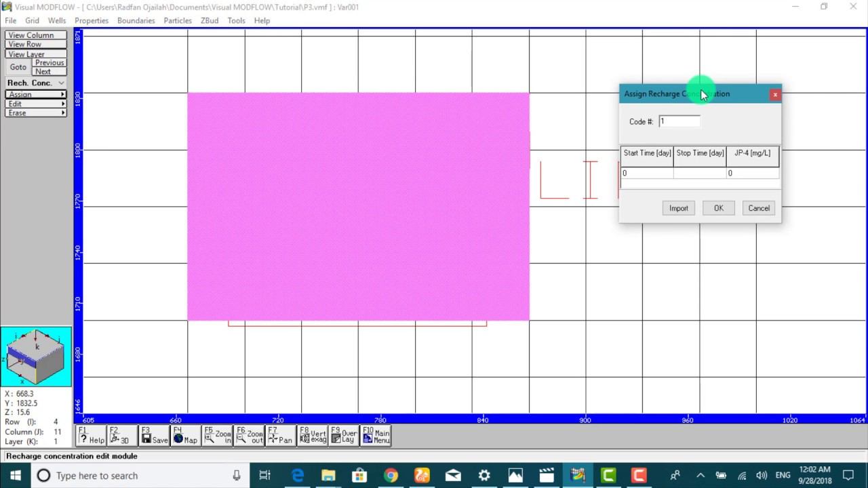
Task: Open Microsoft Store from the taskbar
Action: coord(359,475)
